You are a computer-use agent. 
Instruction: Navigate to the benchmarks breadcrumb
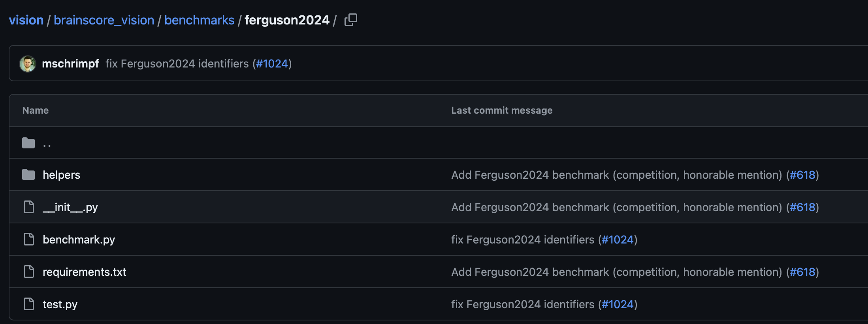pyautogui.click(x=199, y=20)
